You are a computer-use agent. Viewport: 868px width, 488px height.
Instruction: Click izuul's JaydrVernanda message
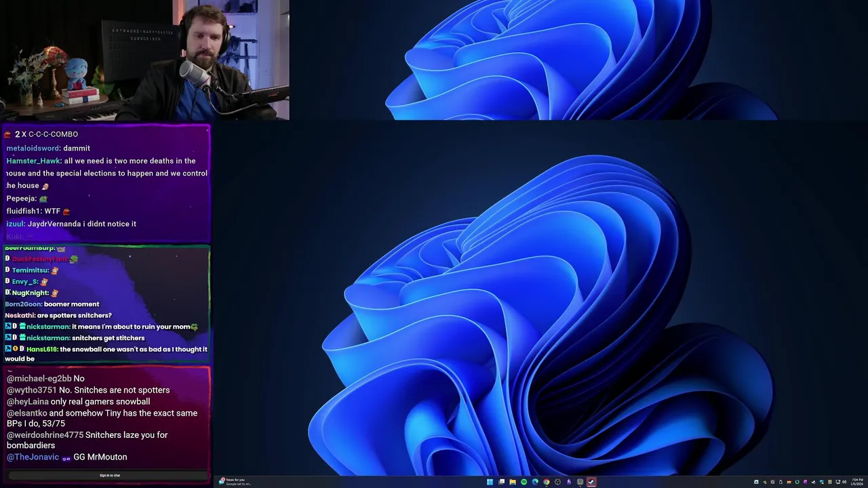click(x=71, y=224)
